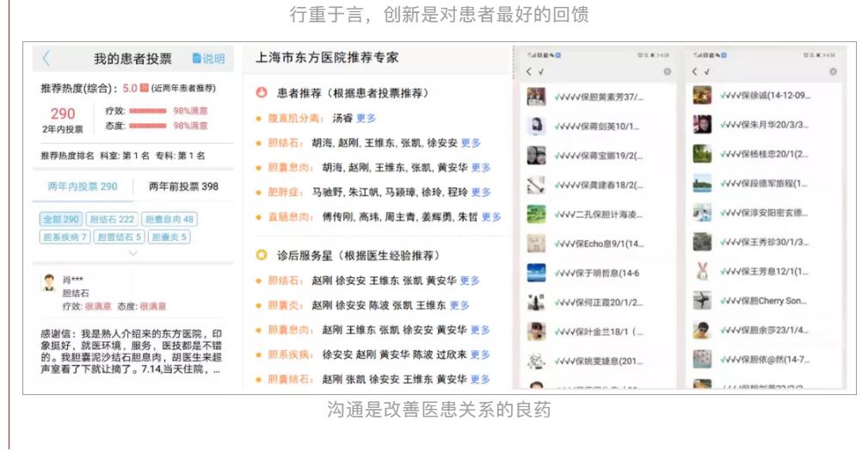Open 更多 for 直肠息肉 experts

coord(491,217)
